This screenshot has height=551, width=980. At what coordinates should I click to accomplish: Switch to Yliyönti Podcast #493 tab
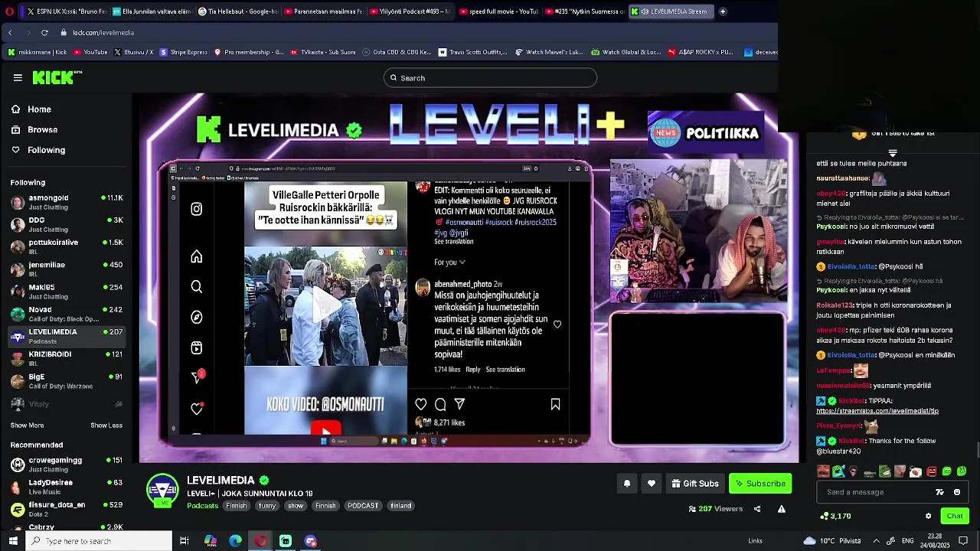click(409, 11)
